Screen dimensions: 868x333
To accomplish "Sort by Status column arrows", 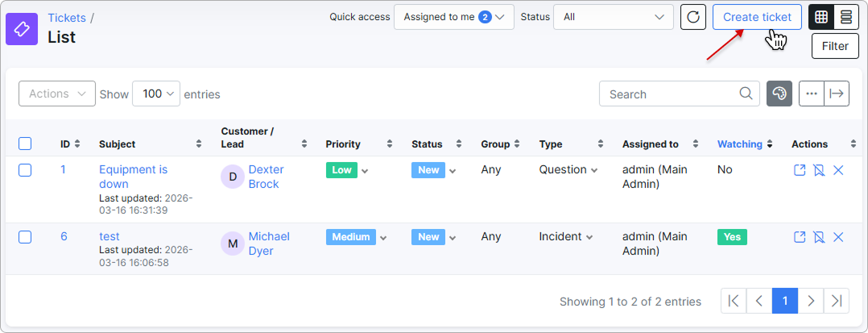I will tap(458, 144).
